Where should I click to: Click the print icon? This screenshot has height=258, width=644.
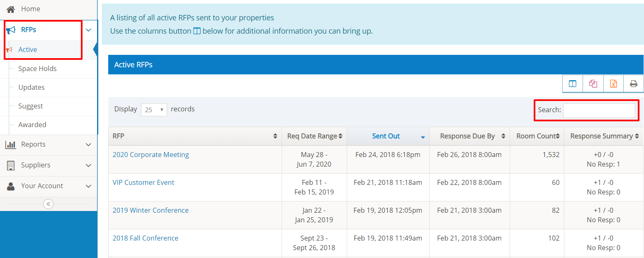(x=634, y=84)
